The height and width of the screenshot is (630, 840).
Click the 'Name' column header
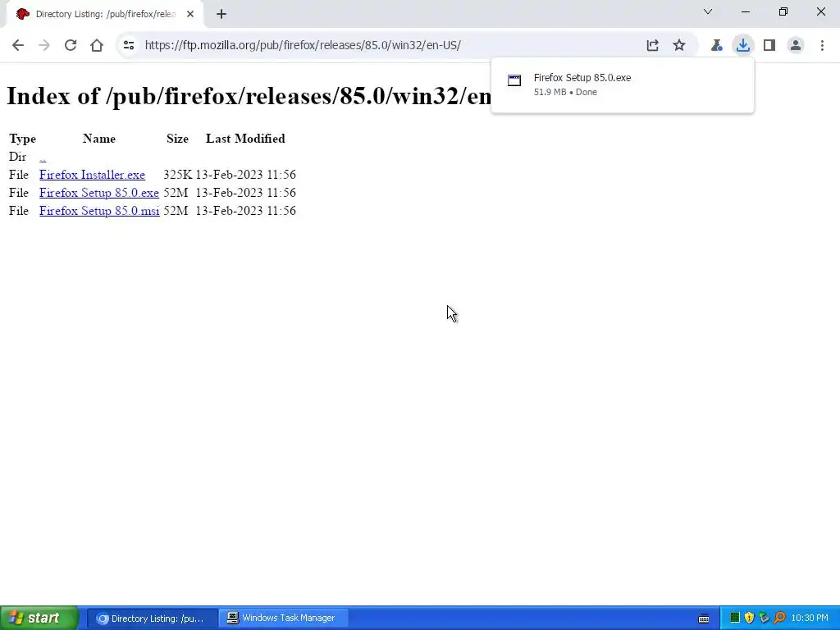(99, 139)
